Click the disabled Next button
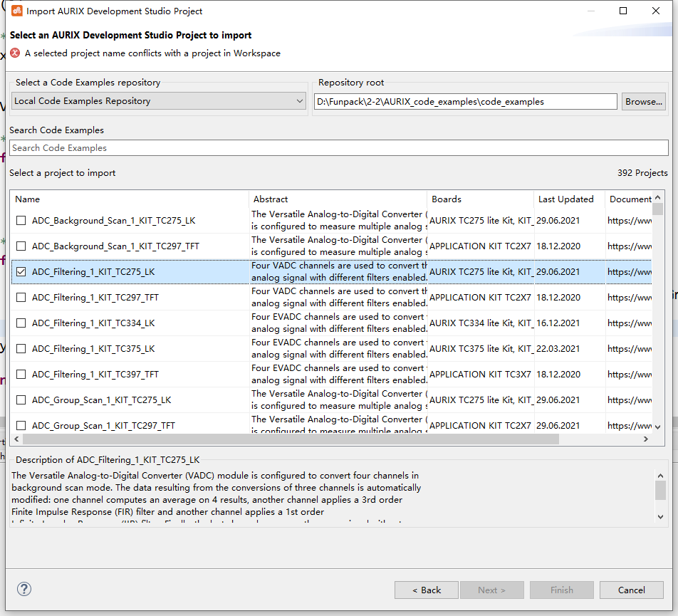This screenshot has height=616, width=678. tap(492, 590)
